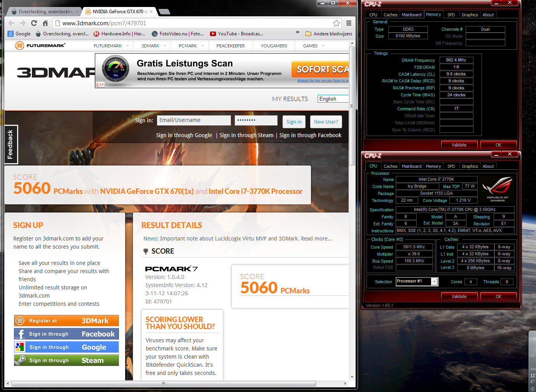Image resolution: width=536 pixels, height=392 pixels.
Task: Open Caches tab in lower CPU-Z window
Action: (x=391, y=166)
